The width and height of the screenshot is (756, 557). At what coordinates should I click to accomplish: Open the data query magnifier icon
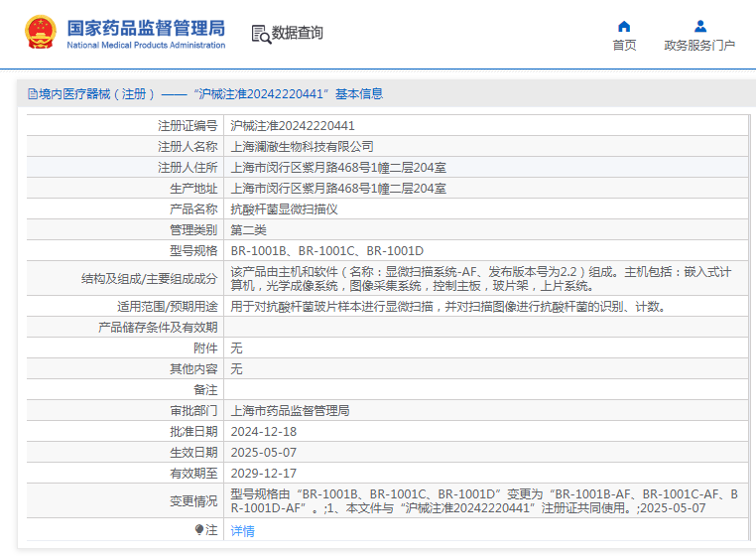click(x=261, y=35)
